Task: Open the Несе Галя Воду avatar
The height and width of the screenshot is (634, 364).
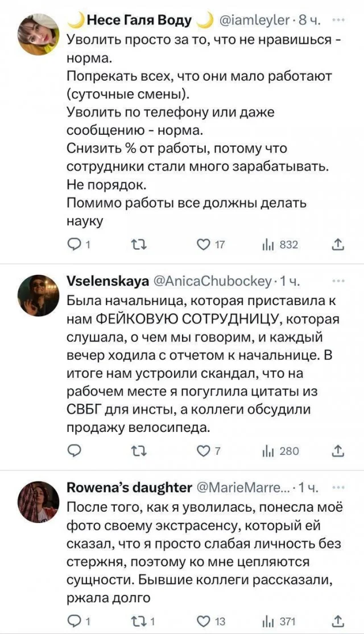Action: click(38, 34)
